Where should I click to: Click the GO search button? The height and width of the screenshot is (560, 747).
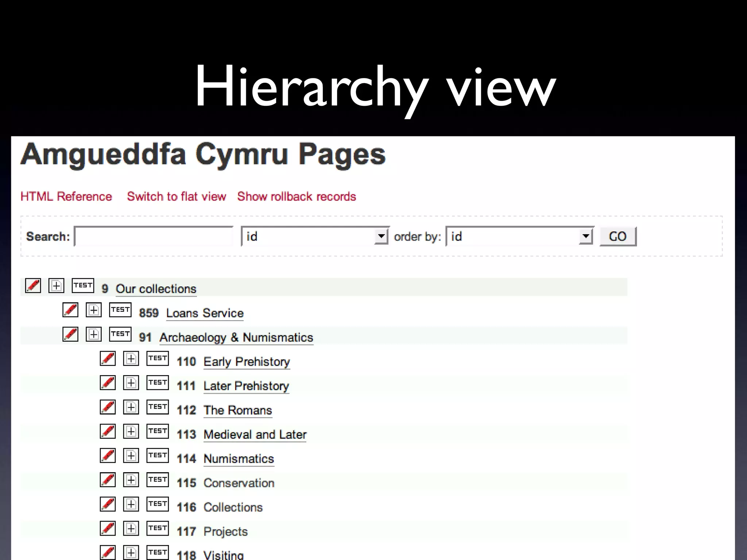618,236
